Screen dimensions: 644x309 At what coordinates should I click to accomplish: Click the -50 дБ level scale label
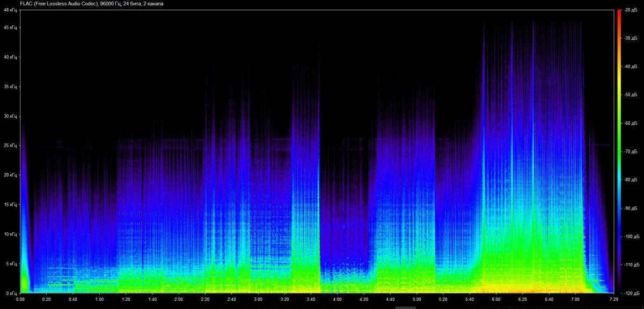click(x=631, y=95)
